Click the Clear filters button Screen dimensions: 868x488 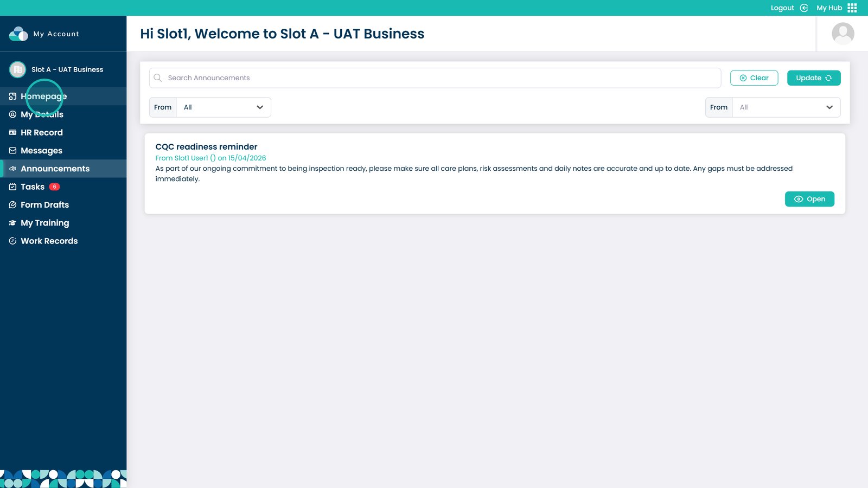tap(754, 78)
